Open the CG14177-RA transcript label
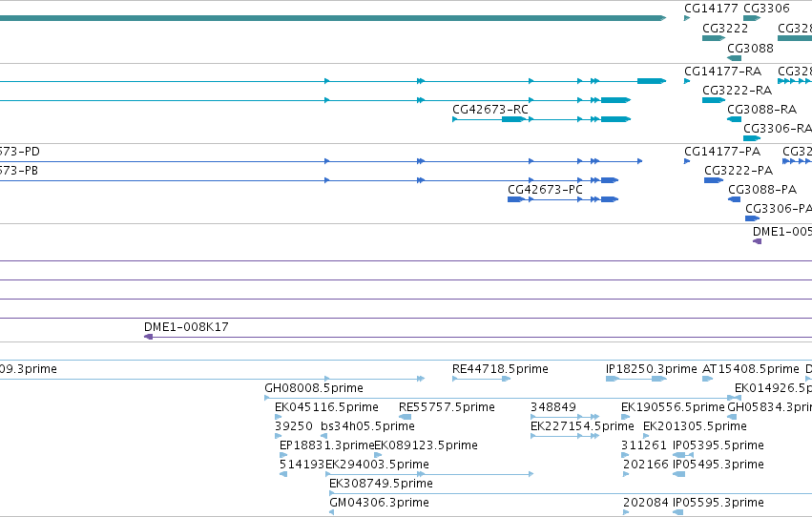Viewport: 812px width, 517px height. coord(722,72)
